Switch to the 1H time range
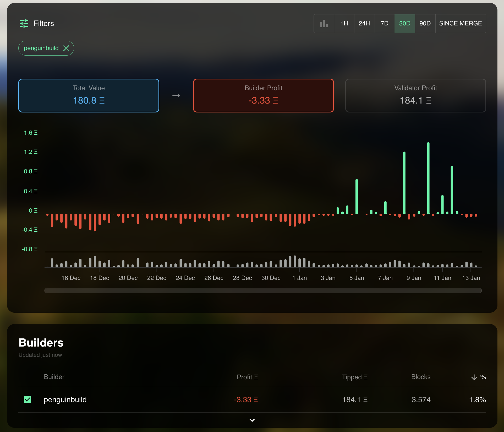 pos(344,24)
